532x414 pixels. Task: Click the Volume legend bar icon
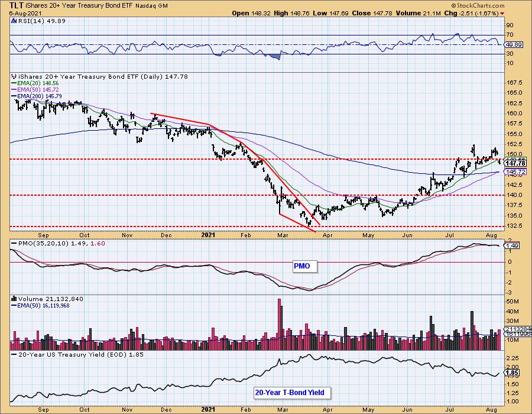(14, 299)
